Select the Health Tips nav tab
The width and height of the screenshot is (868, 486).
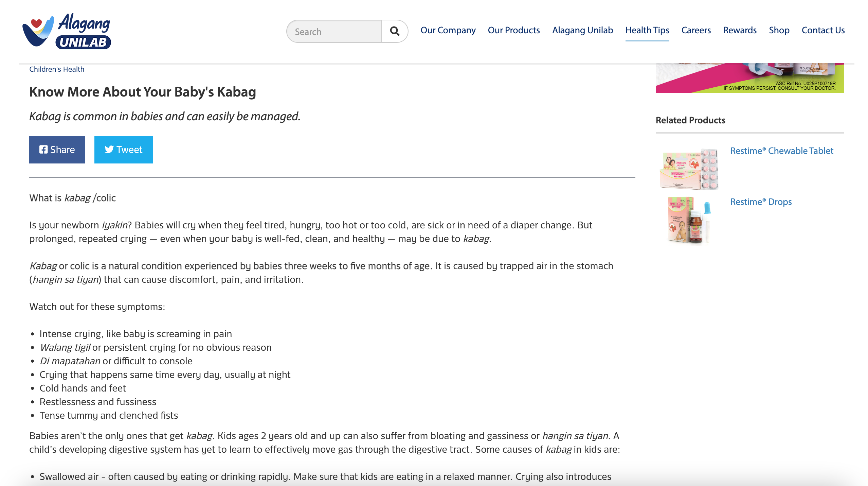pyautogui.click(x=647, y=30)
